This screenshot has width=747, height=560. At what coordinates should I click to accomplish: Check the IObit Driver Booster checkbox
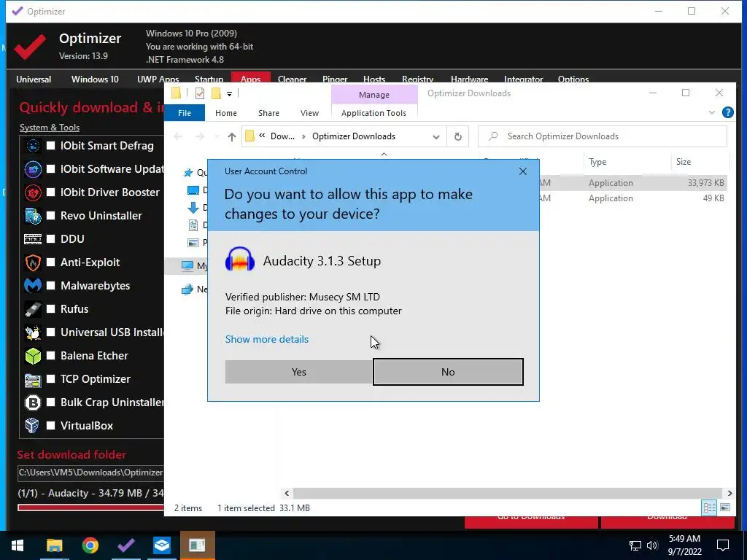50,192
